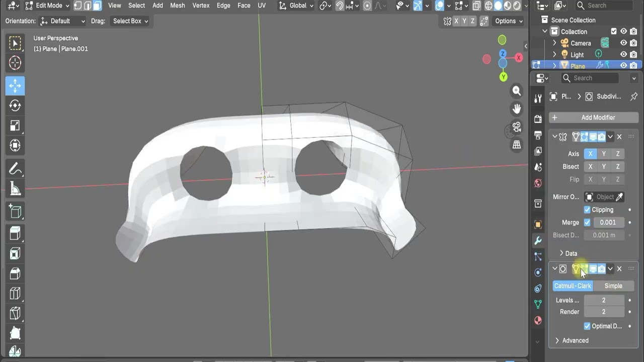This screenshot has height=362, width=644.
Task: Collapse the Collection in outliner
Action: point(545,31)
